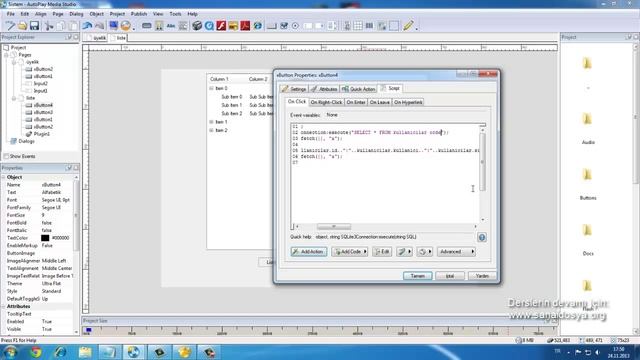Collapse Item 0 in the page tree object
Viewport: 640px width, 360px height.
[211, 88]
